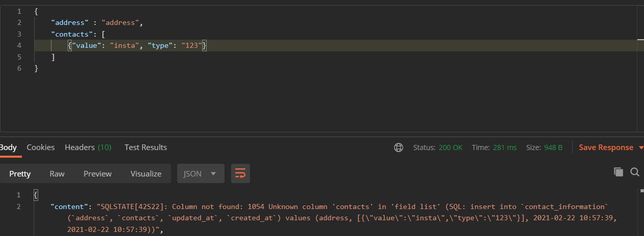
Task: Open the Headers (10) tab
Action: click(x=88, y=147)
